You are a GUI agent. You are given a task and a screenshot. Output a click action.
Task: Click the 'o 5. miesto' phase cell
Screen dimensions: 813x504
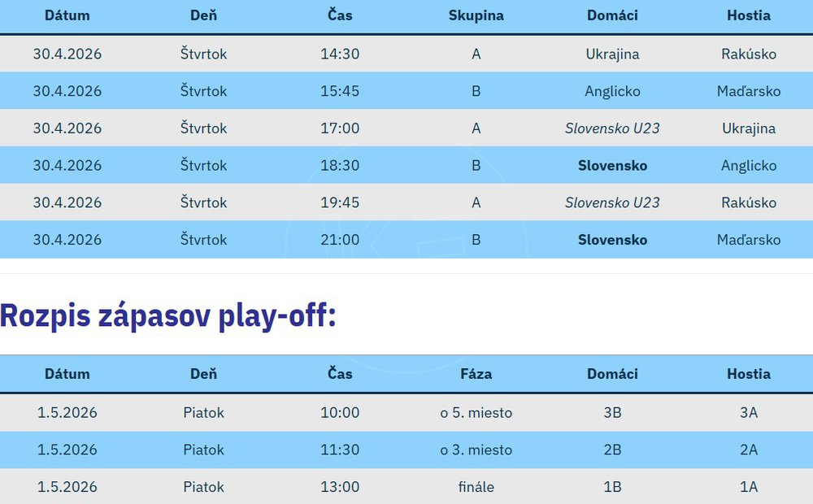click(476, 413)
